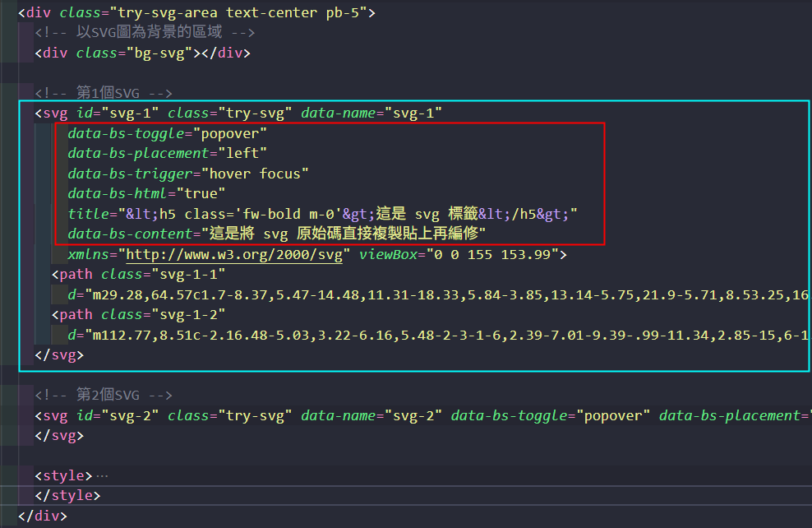Click the closing style tag
812x528 pixels.
tap(67, 496)
